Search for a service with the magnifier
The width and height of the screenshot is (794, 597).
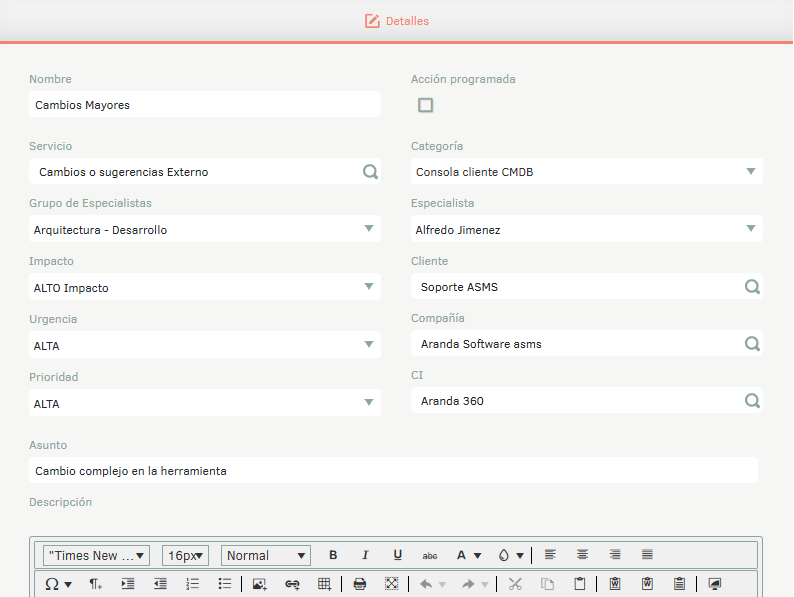click(370, 172)
